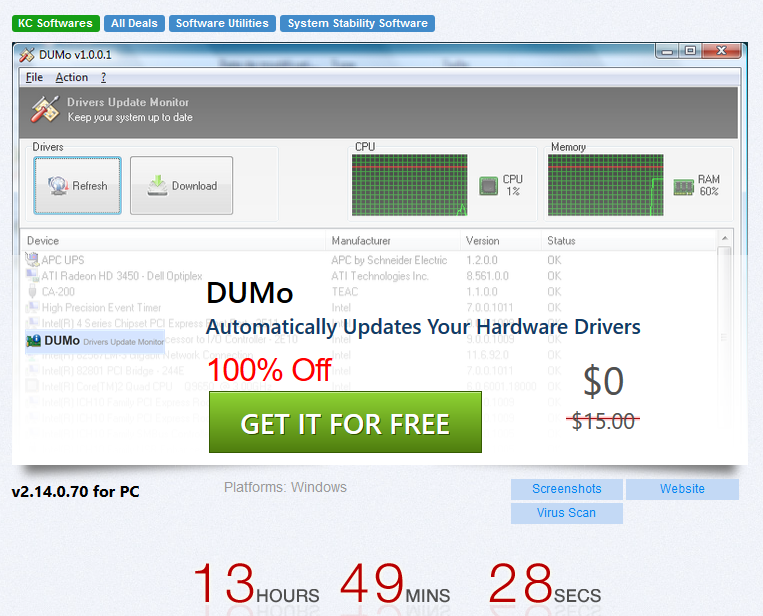Click the Refresh drivers button
Image resolution: width=763 pixels, height=616 pixels.
[x=77, y=185]
